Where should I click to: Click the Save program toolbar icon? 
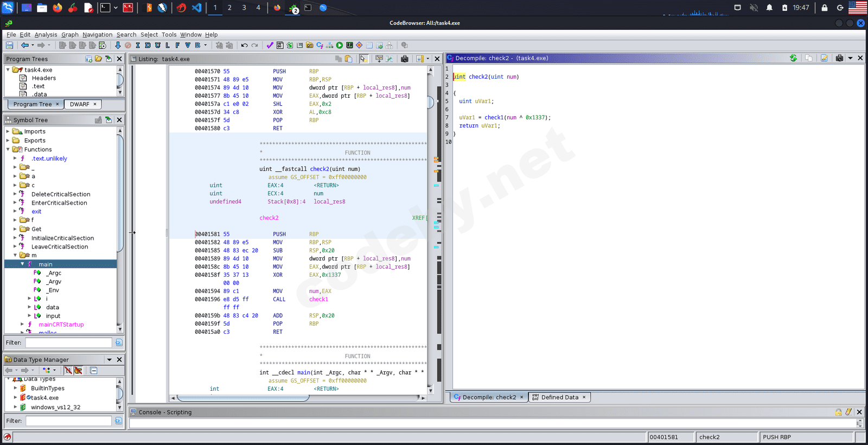[x=9, y=46]
